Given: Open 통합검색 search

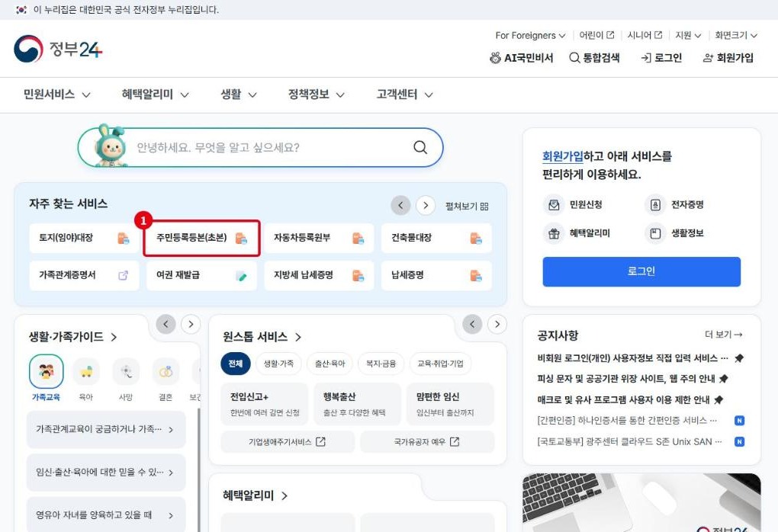Looking at the screenshot, I should click(x=594, y=58).
